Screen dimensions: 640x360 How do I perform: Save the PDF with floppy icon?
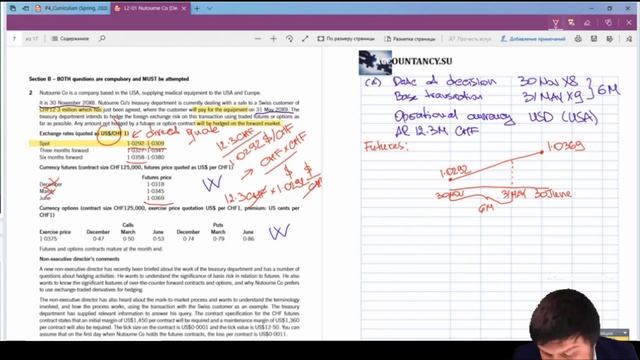pyautogui.click(x=594, y=39)
